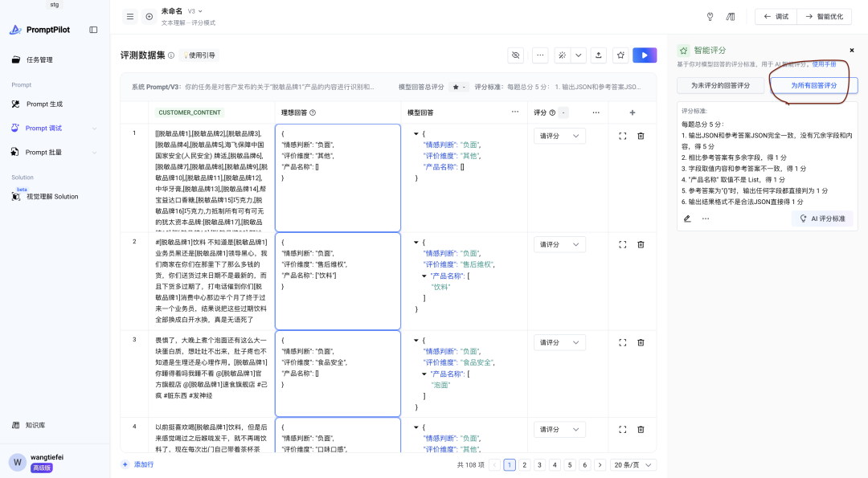The image size is (868, 478).
Task: Click the blue run play button
Action: pyautogui.click(x=645, y=55)
